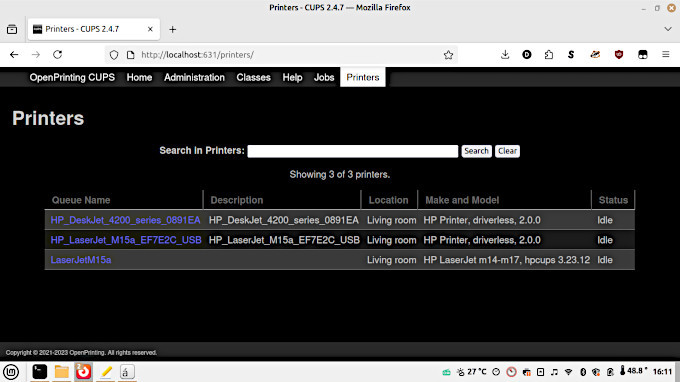Click the orange striped extension icon
The image size is (680, 382).
pos(595,55)
